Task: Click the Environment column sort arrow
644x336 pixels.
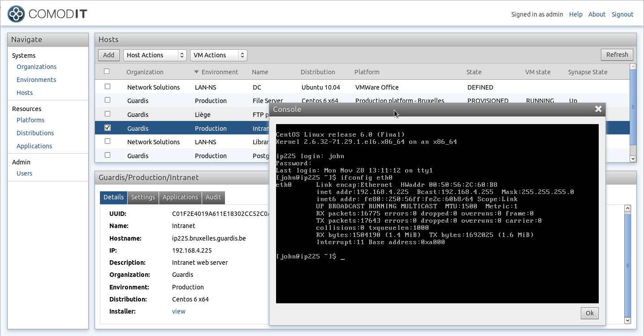Action: pos(196,72)
